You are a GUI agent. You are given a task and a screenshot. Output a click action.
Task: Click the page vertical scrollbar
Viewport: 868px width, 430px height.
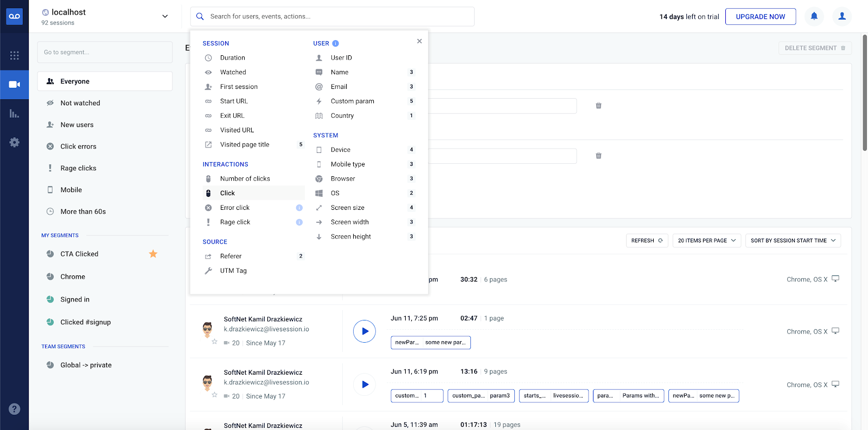click(x=865, y=92)
